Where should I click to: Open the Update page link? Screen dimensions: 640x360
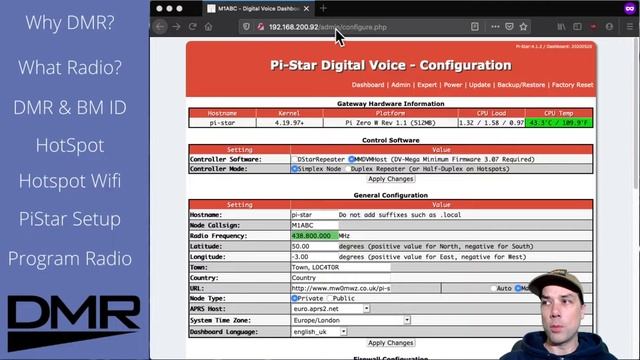(x=480, y=85)
